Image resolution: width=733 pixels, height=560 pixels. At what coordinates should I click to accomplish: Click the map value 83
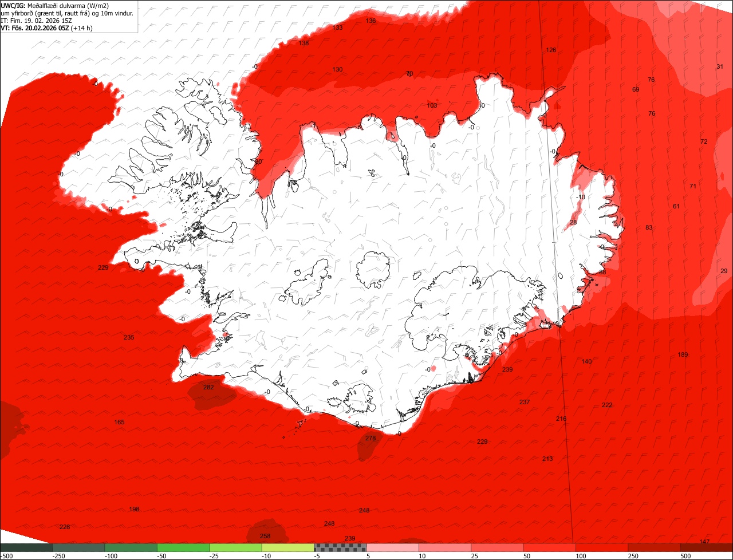pos(649,228)
